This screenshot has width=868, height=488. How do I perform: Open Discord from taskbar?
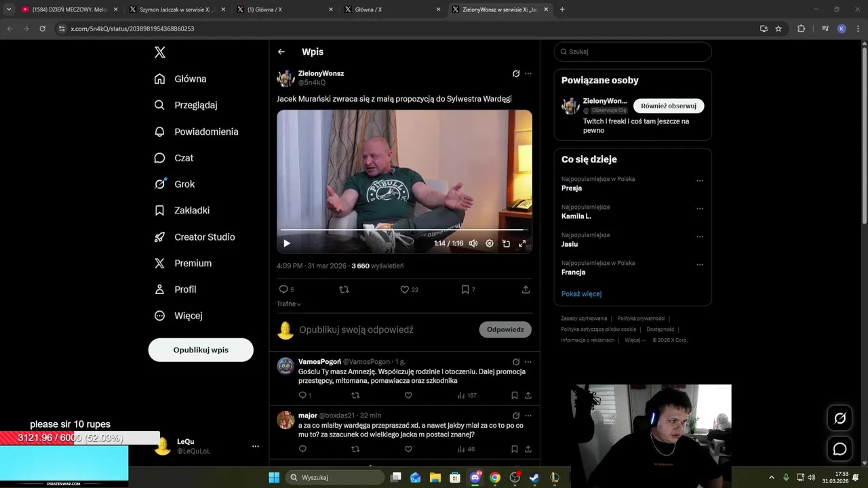[x=475, y=477]
